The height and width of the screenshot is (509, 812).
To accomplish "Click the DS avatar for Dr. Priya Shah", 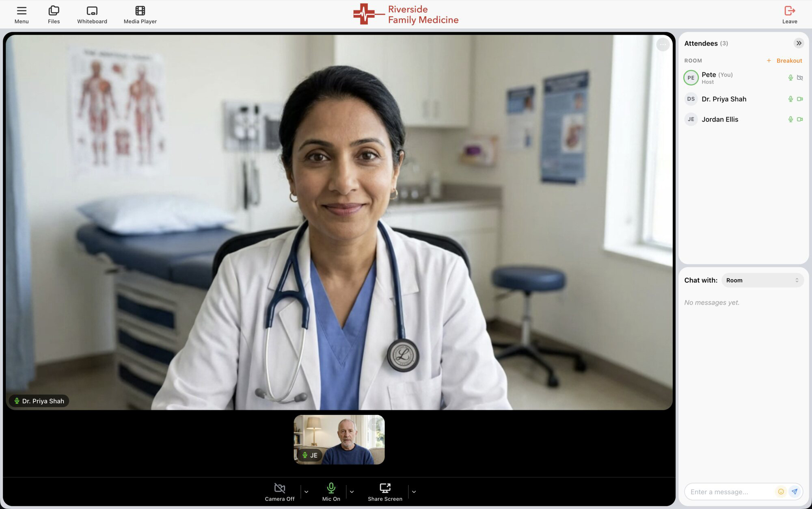I will click(x=691, y=99).
